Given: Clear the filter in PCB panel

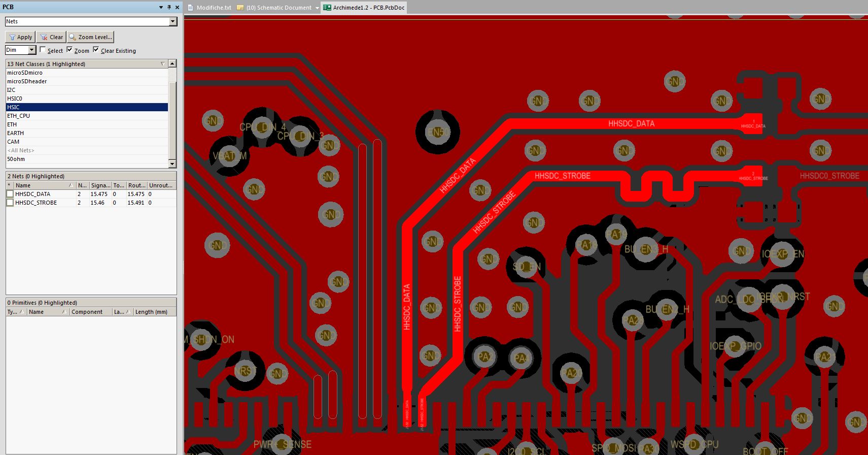Looking at the screenshot, I should [52, 37].
